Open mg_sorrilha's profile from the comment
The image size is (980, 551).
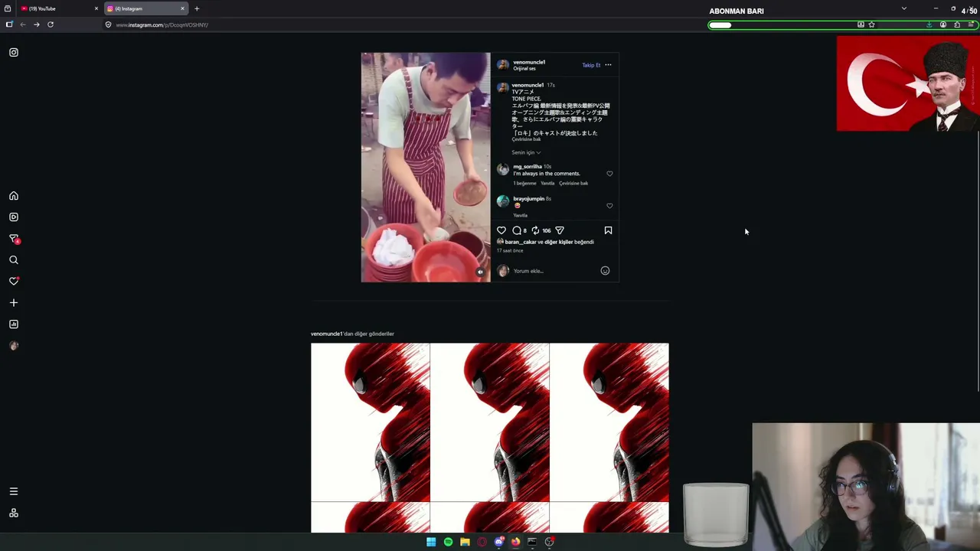coord(528,166)
